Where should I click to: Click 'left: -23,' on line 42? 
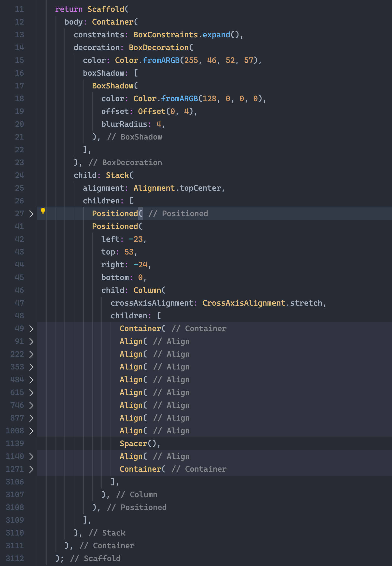tap(124, 239)
